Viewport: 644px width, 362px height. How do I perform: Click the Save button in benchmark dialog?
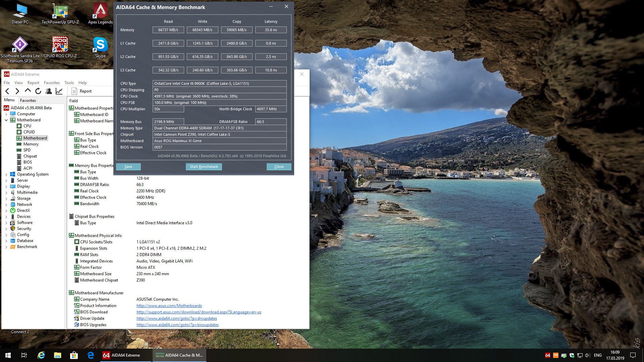[x=128, y=167]
